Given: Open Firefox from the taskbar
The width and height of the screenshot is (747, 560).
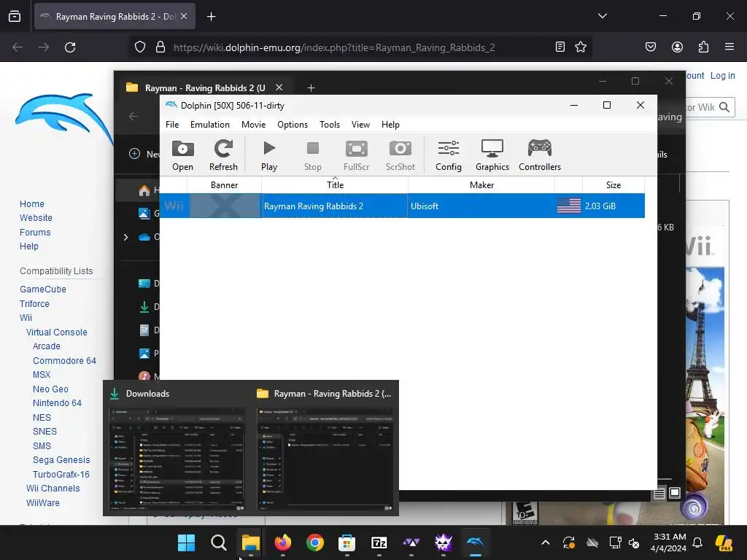Looking at the screenshot, I should coord(283,542).
